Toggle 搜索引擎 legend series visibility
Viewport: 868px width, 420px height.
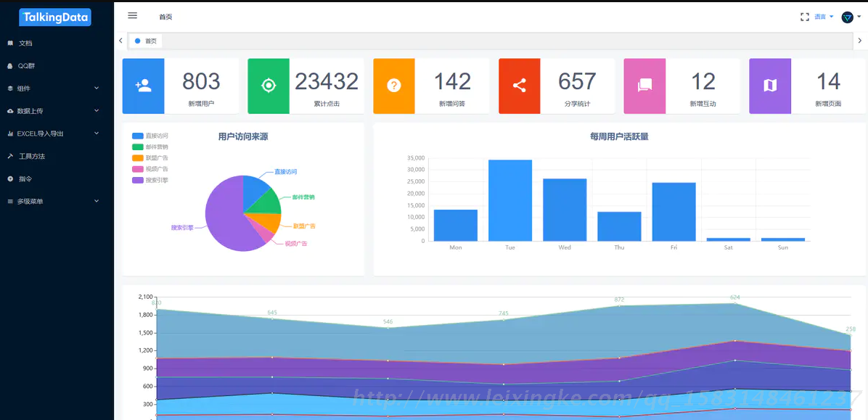tap(150, 180)
